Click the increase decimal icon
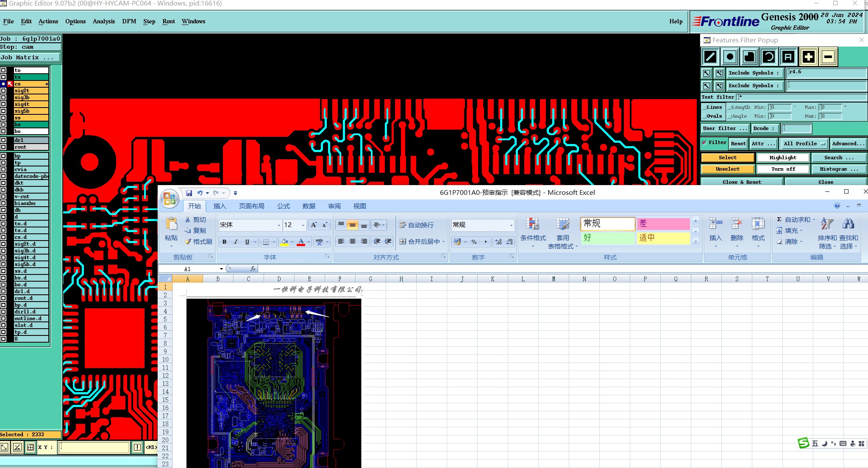The image size is (868, 468). [x=498, y=242]
